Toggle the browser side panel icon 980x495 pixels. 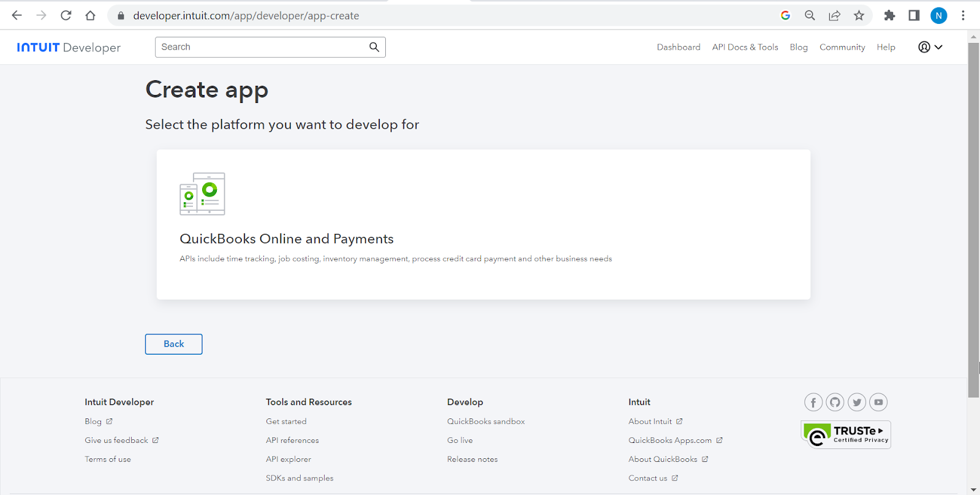click(914, 15)
